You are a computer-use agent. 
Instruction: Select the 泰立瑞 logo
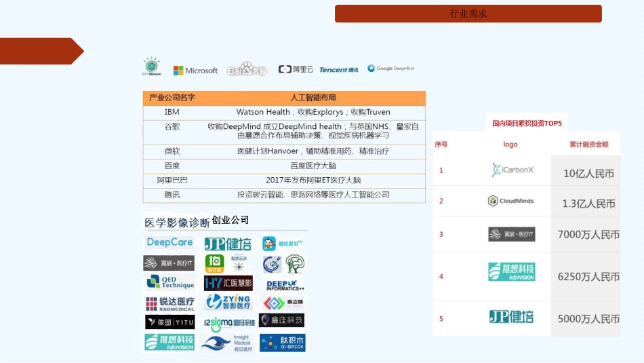283,303
